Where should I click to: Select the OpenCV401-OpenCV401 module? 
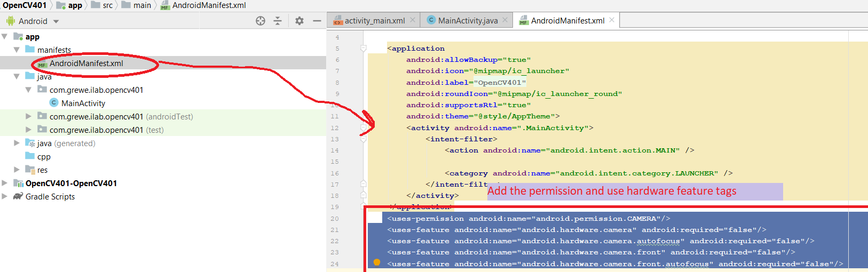pyautogui.click(x=71, y=183)
